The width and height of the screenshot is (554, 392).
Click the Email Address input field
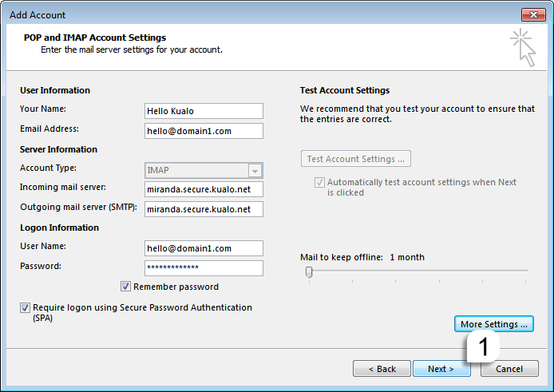(x=204, y=131)
